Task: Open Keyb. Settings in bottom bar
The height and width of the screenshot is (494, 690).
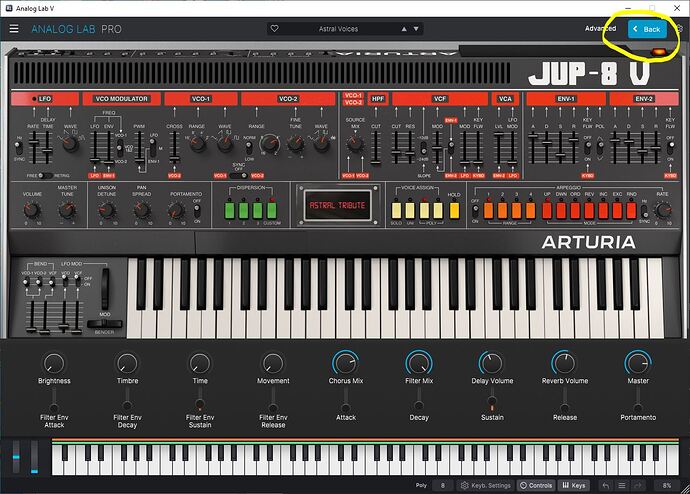Action: point(486,485)
